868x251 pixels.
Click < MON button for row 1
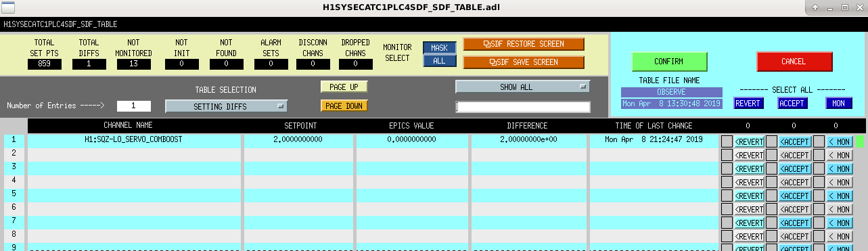click(840, 141)
